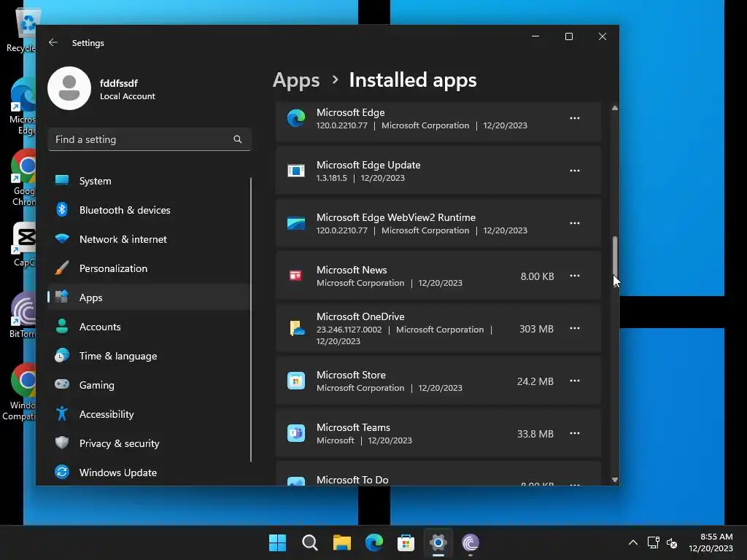Open options menu for Microsoft Teams
The height and width of the screenshot is (560, 747).
click(x=575, y=433)
